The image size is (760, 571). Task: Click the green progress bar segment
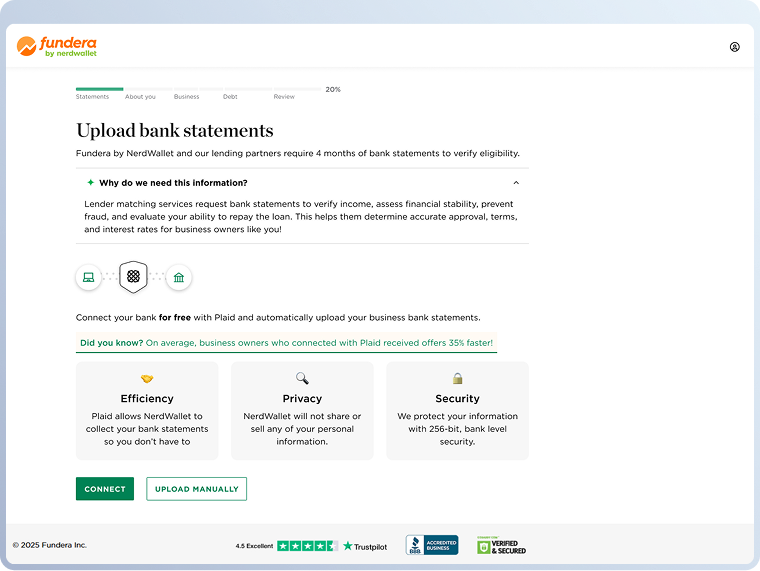click(99, 89)
